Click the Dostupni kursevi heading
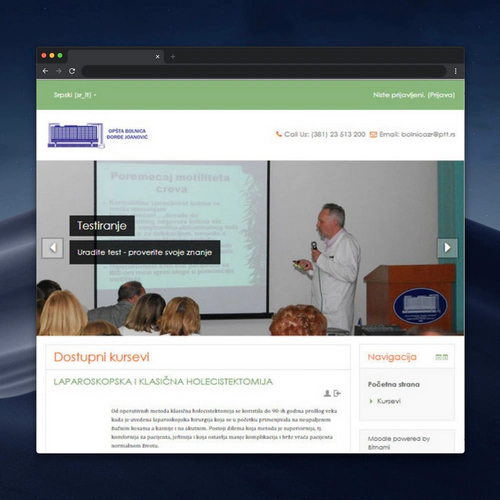 (102, 357)
